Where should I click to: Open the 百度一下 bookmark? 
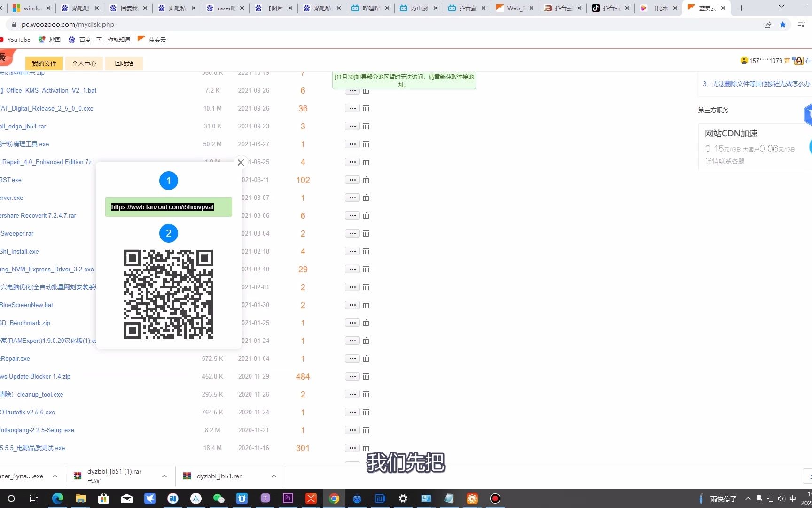click(99, 40)
